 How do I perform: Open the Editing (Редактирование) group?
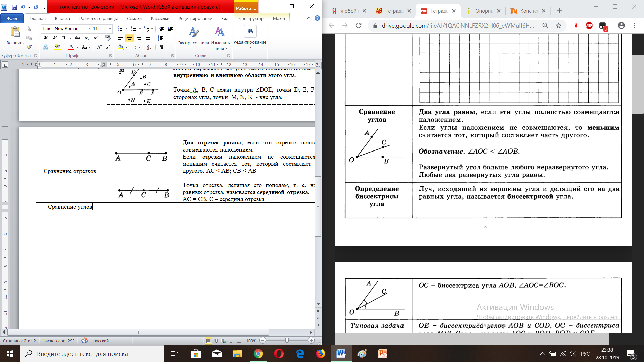[x=250, y=37]
